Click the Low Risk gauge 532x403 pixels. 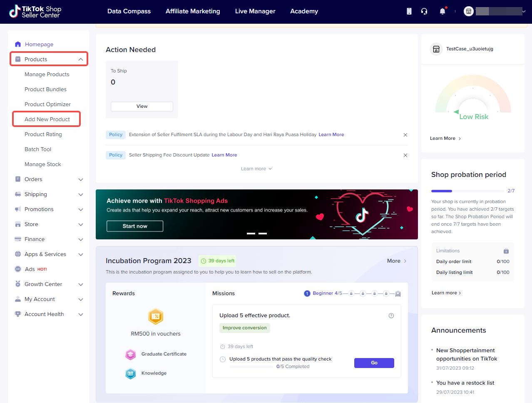(473, 98)
